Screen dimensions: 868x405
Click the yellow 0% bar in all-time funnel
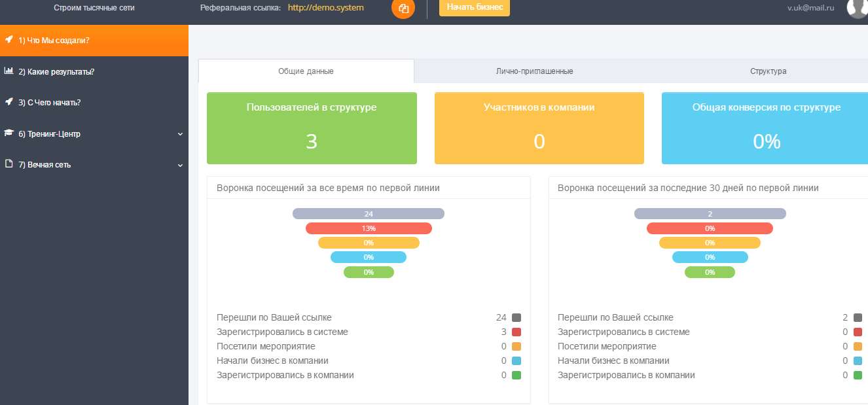coord(369,243)
